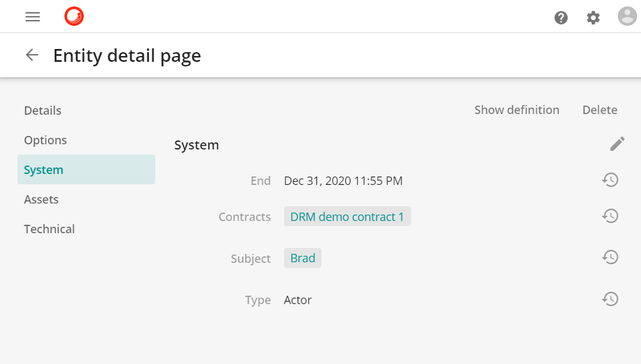Screen dimensions: 641x364
Task: View history for the Subject field
Action: (610, 258)
